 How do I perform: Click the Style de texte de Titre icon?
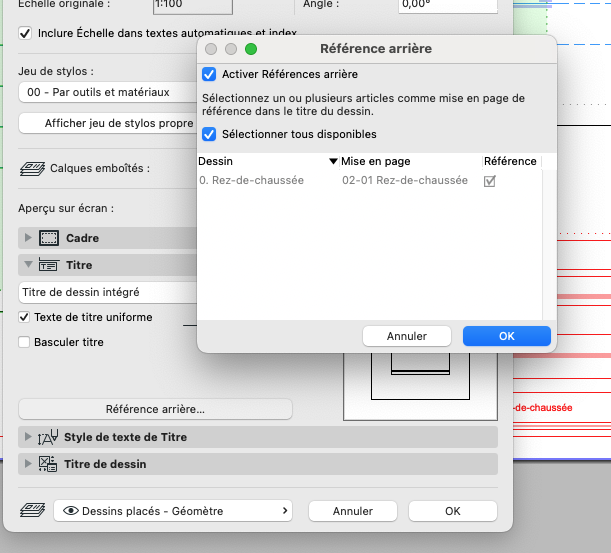48,437
